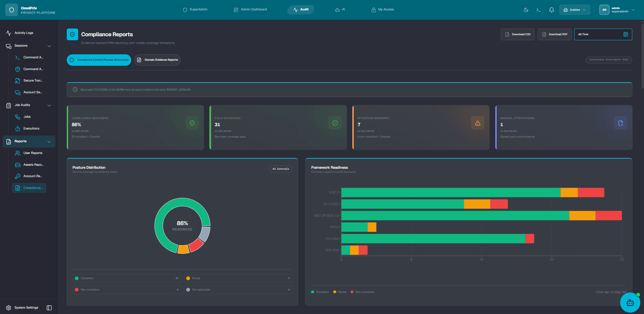Open Assets Repo... sidebar item

(29, 165)
